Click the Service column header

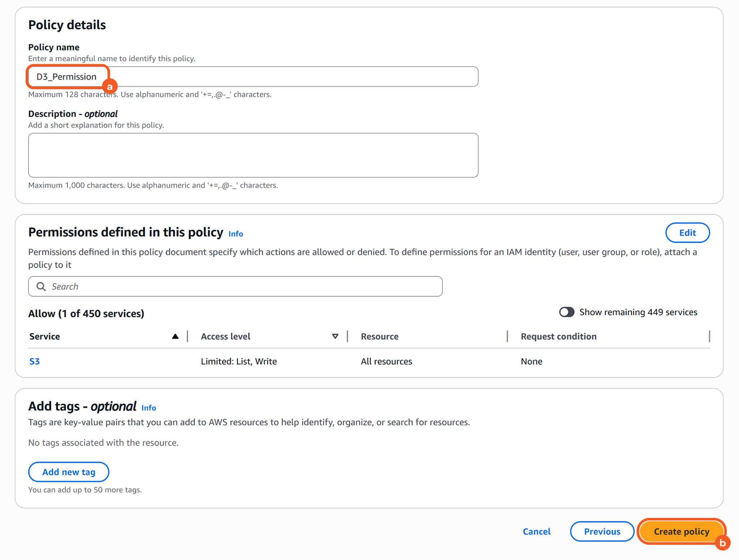[x=45, y=336]
